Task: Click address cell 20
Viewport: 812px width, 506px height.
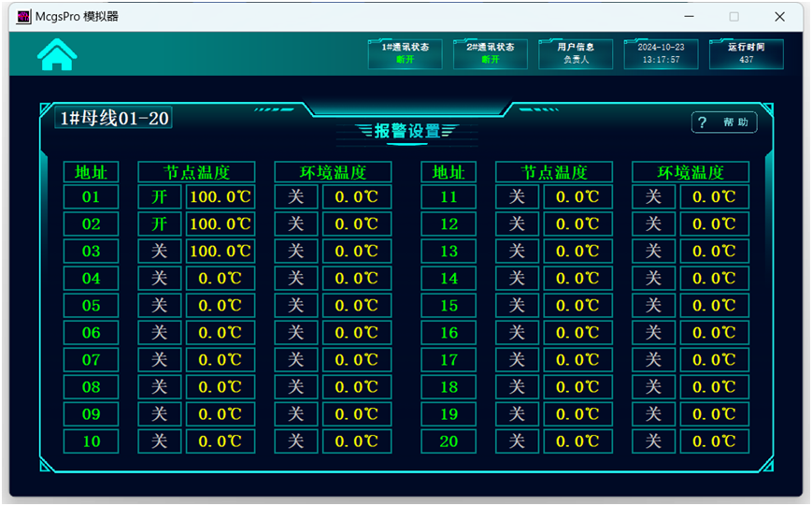Action: click(449, 441)
